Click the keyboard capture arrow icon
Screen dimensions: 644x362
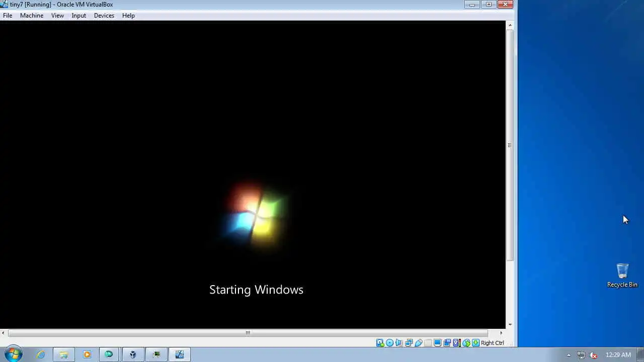click(x=475, y=343)
